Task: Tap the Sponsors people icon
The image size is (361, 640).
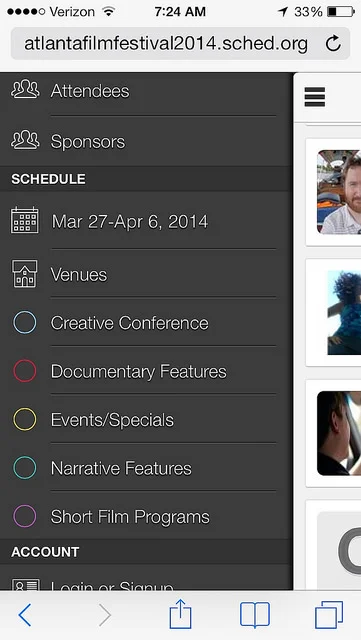Action: click(25, 140)
